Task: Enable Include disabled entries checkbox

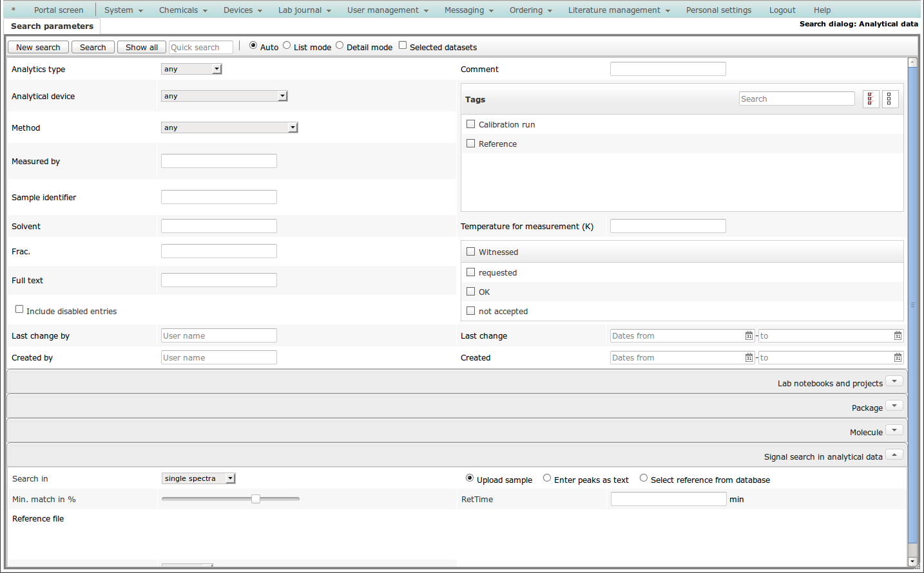Action: click(19, 310)
